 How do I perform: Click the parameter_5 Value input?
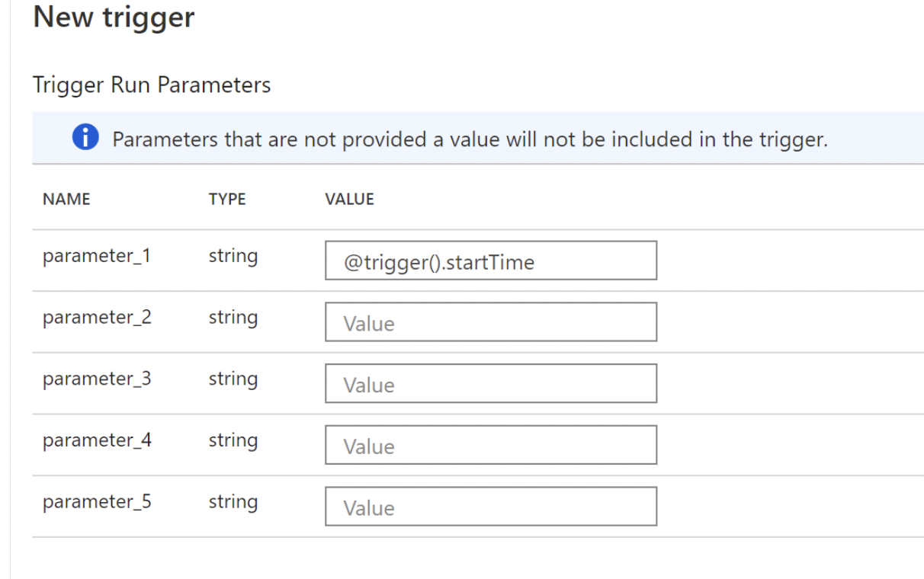pyautogui.click(x=491, y=507)
